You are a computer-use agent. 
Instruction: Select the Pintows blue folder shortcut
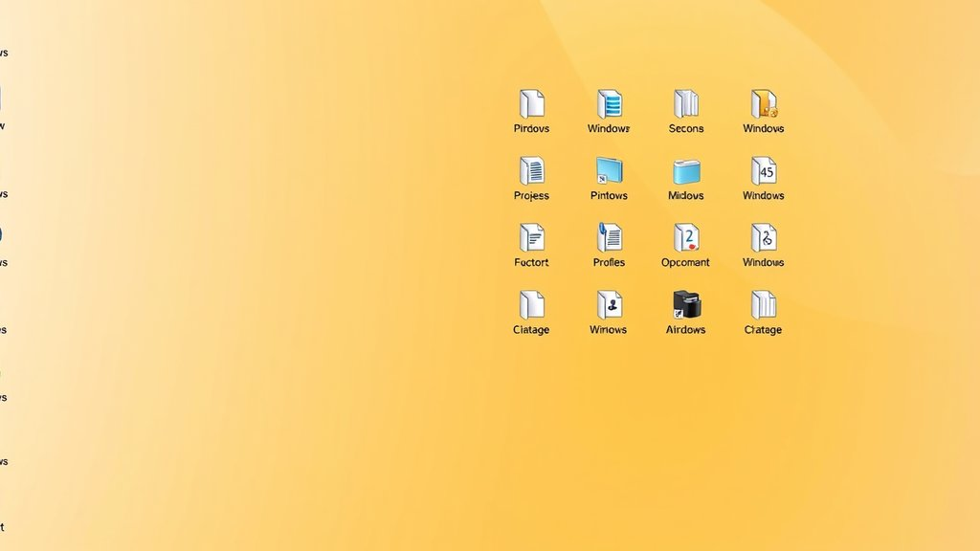(x=610, y=170)
